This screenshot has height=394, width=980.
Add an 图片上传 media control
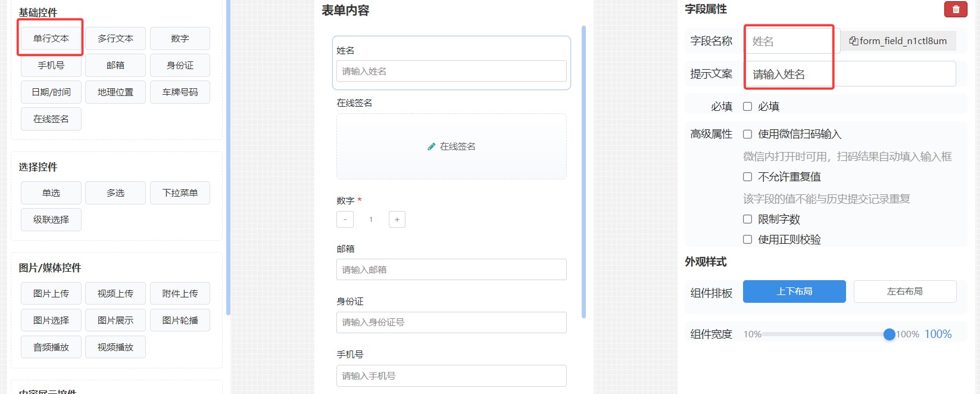(x=51, y=293)
